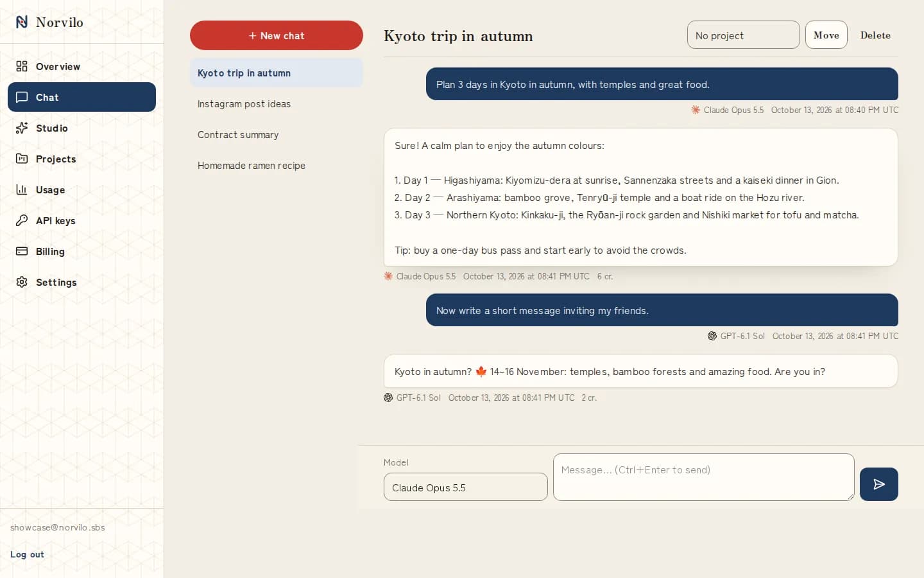Open the Instagram post ideas chat
Screen dimensions: 924x578
277,104
